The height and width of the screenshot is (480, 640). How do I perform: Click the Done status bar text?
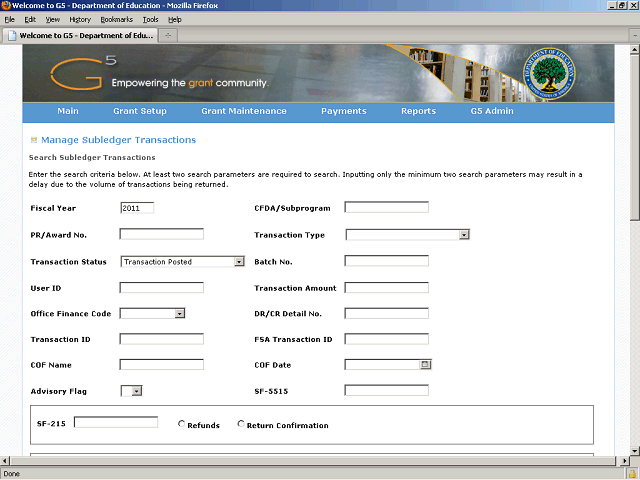pos(11,474)
